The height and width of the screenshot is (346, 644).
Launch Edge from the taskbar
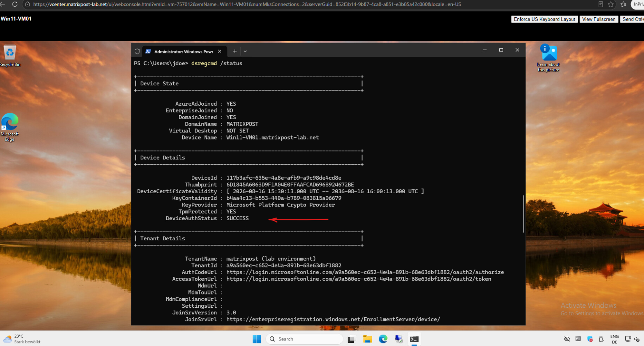383,339
